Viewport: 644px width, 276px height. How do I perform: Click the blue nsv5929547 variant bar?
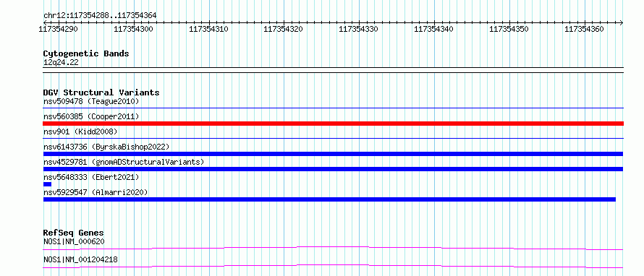click(x=329, y=199)
